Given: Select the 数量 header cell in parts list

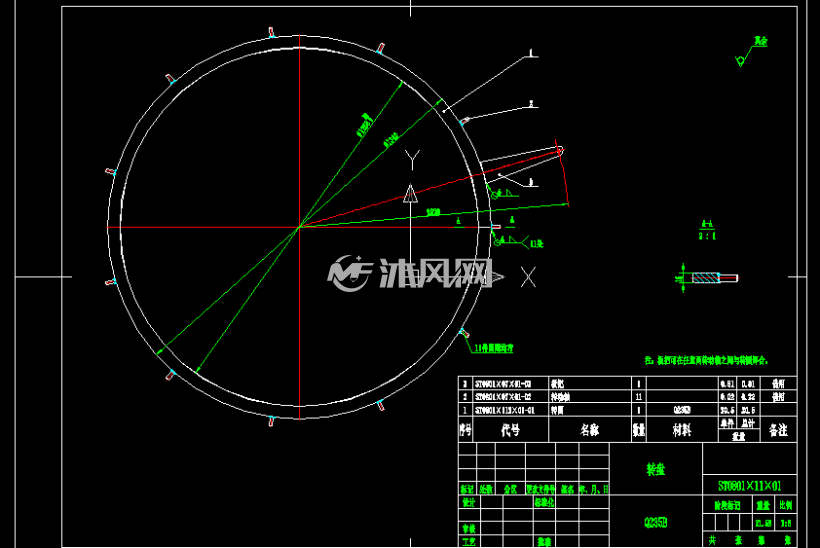Looking at the screenshot, I should [639, 430].
